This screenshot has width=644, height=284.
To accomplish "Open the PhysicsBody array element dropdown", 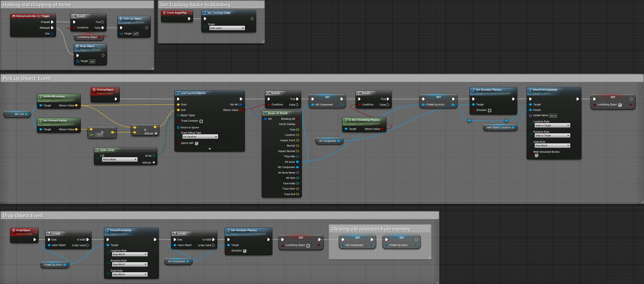I will (x=120, y=159).
